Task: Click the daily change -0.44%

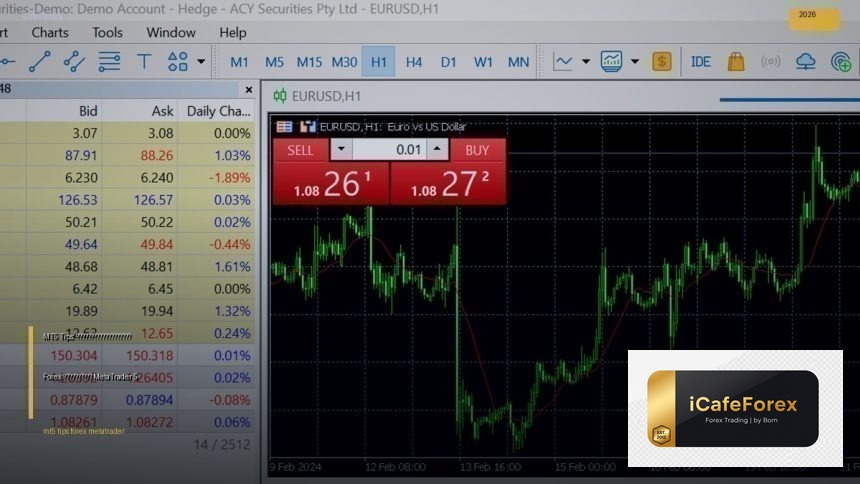Action: click(230, 244)
